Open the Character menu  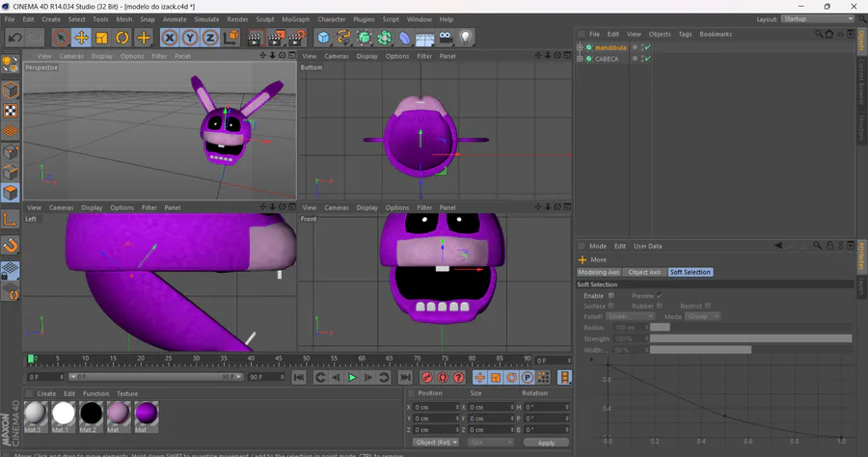click(331, 19)
